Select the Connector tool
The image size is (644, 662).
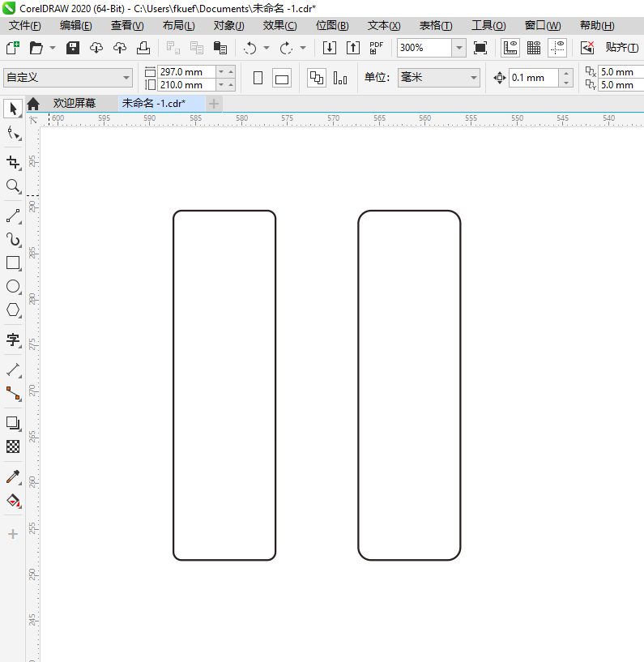click(x=13, y=394)
